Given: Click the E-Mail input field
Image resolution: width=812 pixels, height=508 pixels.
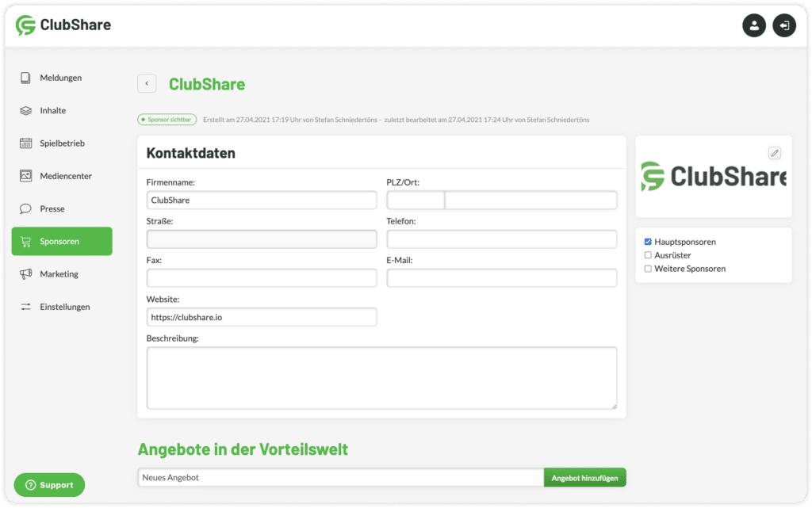Looking at the screenshot, I should 502,278.
